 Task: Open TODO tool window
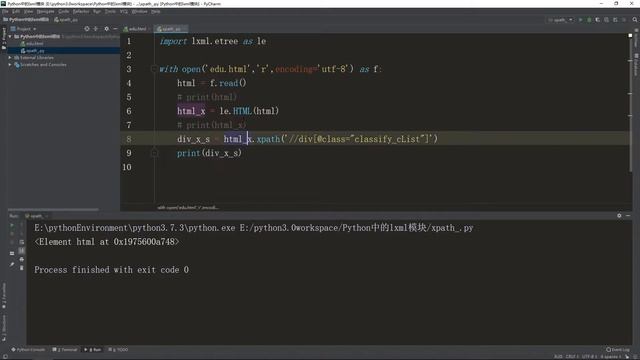click(x=118, y=350)
